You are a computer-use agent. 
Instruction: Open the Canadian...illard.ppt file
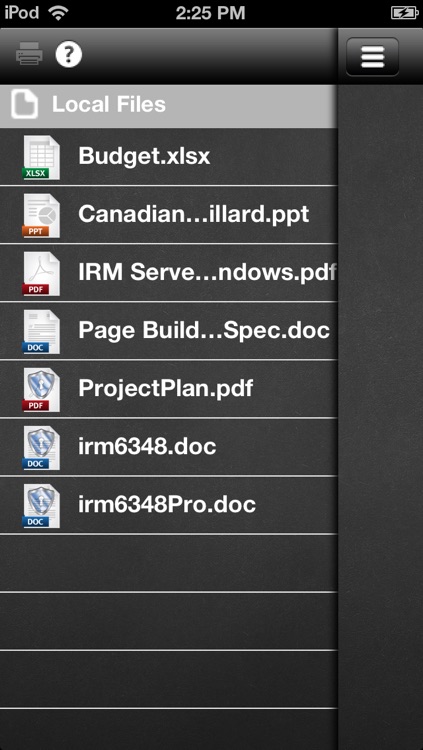click(168, 215)
